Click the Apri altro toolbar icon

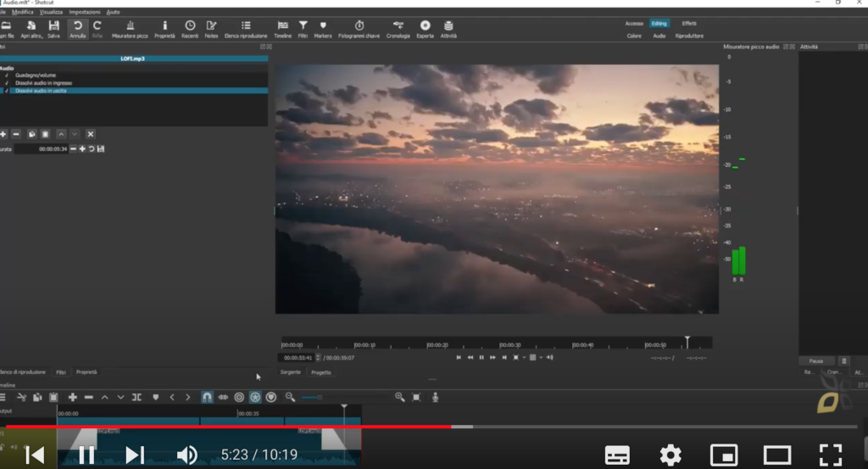31,30
